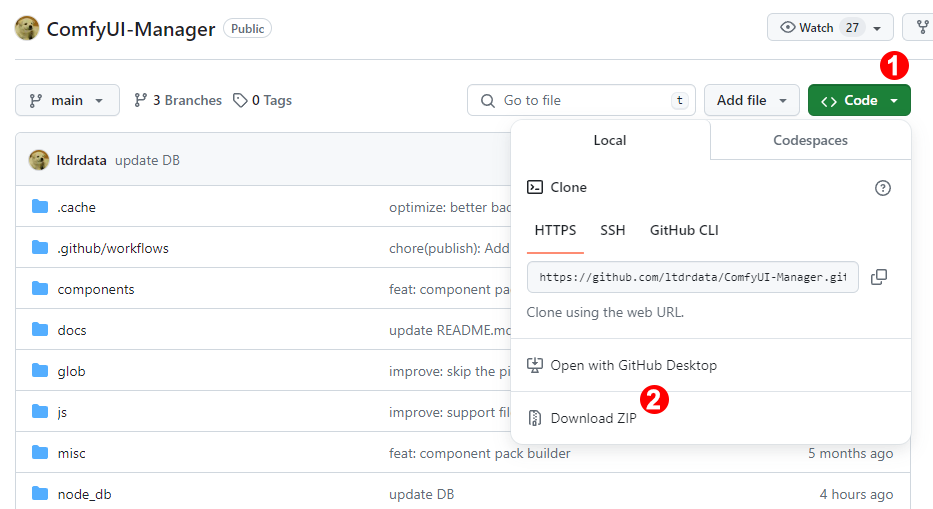The height and width of the screenshot is (509, 933).
Task: Open the .cache folder
Action: pos(76,207)
